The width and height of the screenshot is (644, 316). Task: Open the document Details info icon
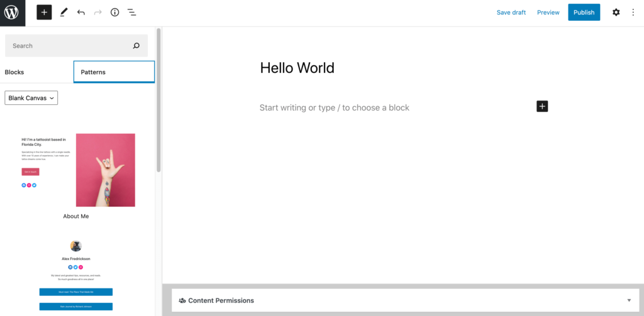[114, 13]
